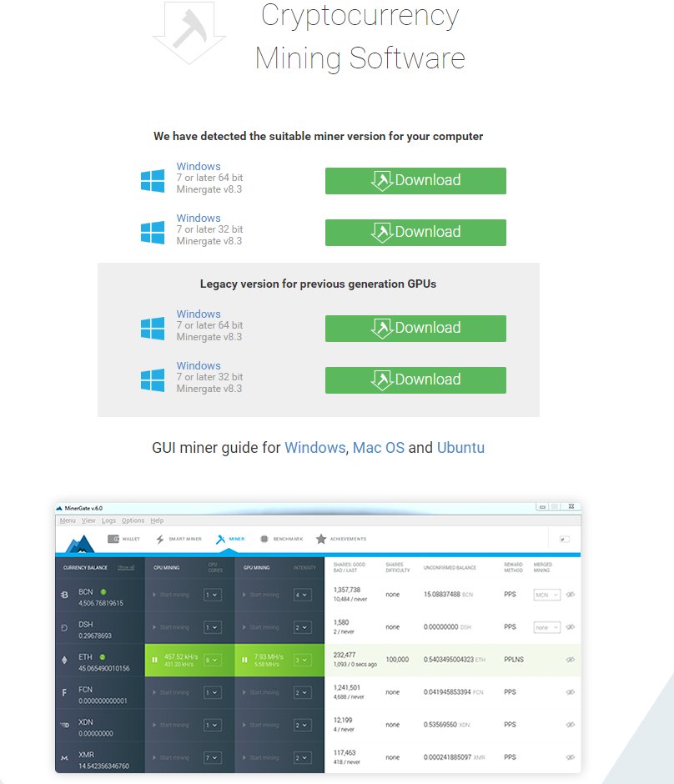Viewport: 674px width, 784px height.
Task: Click the Windows logo of the legacy 64 bit entry
Action: click(153, 329)
